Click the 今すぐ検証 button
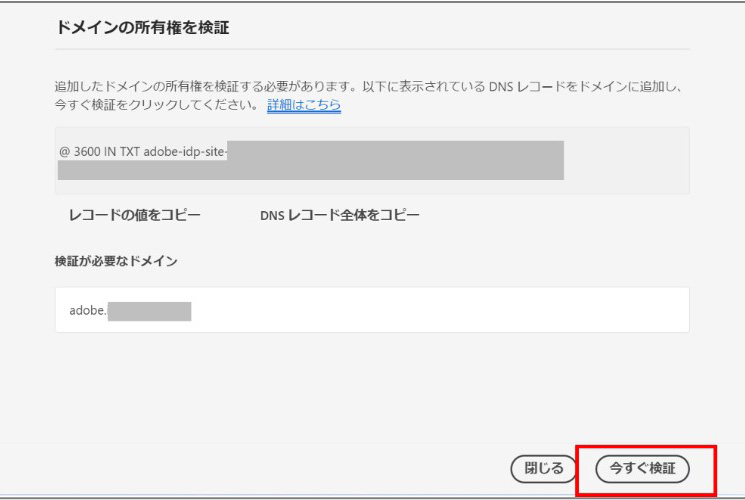745x500 pixels. (643, 467)
